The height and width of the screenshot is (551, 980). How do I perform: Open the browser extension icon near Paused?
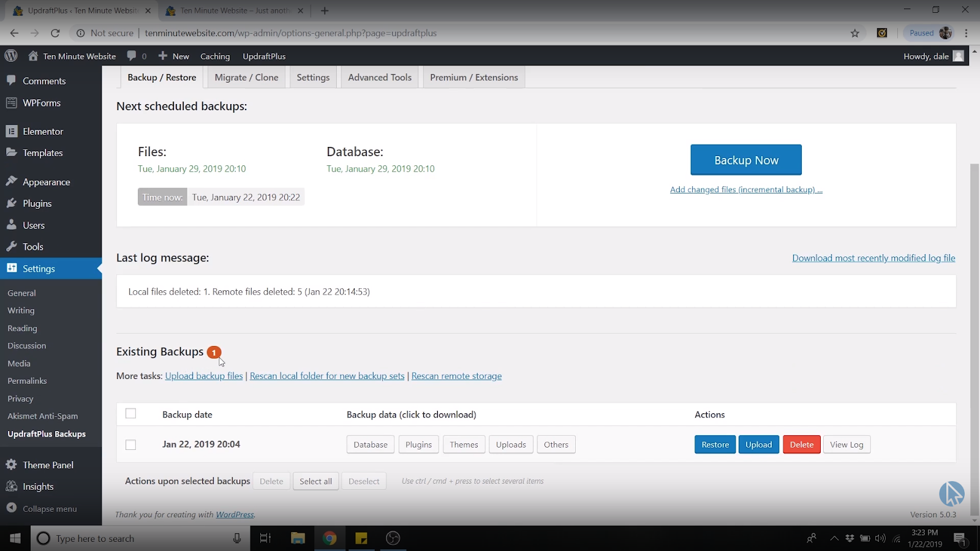pyautogui.click(x=882, y=33)
